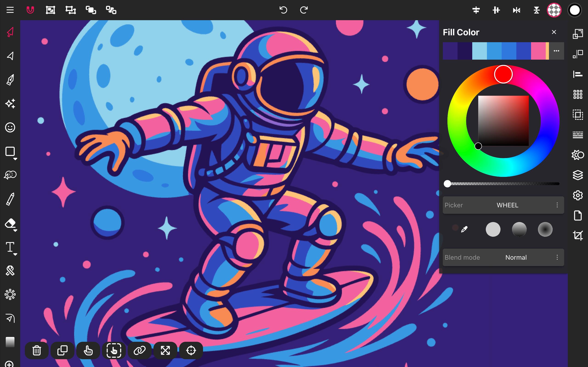
Task: Delete selection with trash icon
Action: coord(37,350)
